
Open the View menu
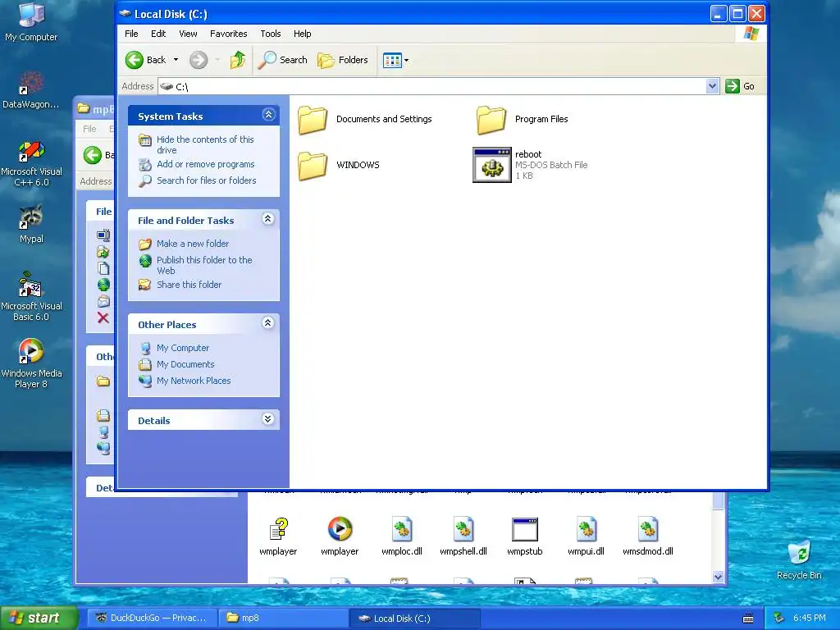(x=188, y=34)
